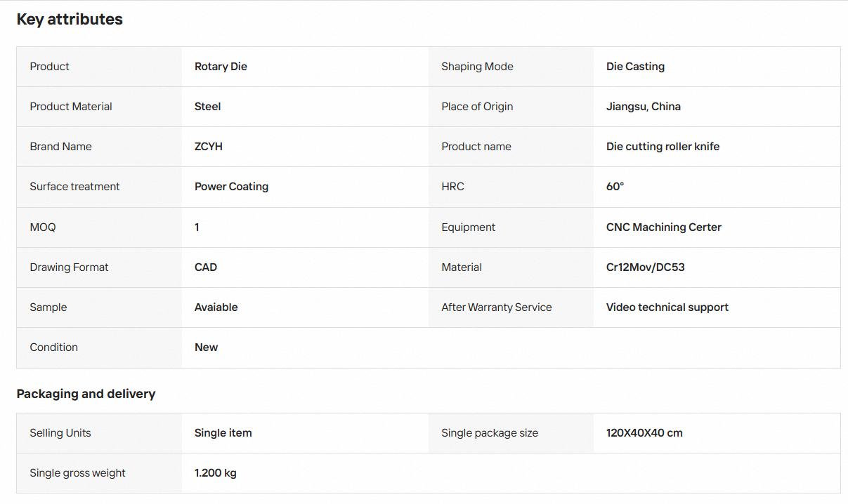
Task: Click the Die cutting roller knife value
Action: (x=663, y=147)
